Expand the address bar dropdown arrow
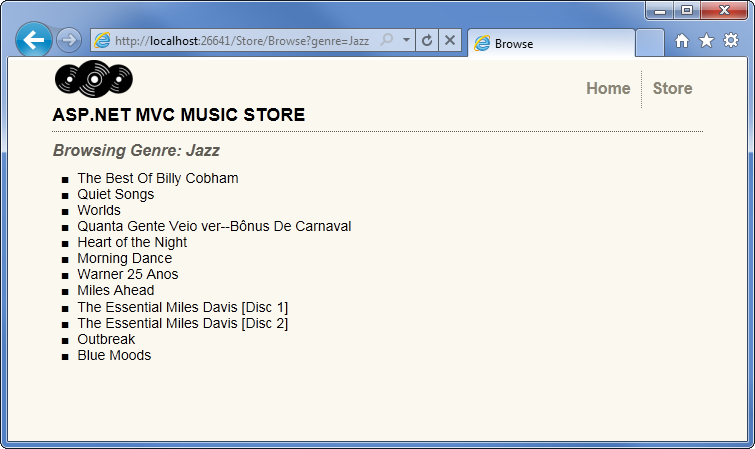This screenshot has height=449, width=755. pos(406,41)
